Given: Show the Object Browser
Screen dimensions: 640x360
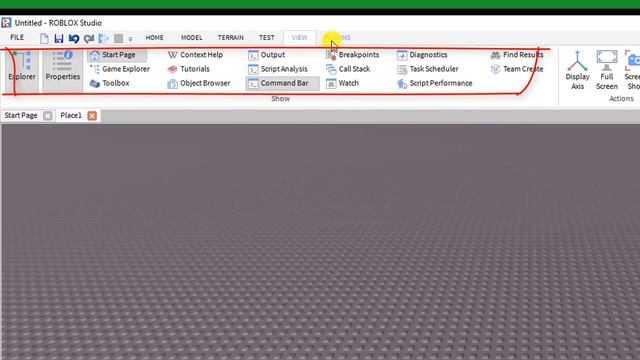Looking at the screenshot, I should point(199,83).
